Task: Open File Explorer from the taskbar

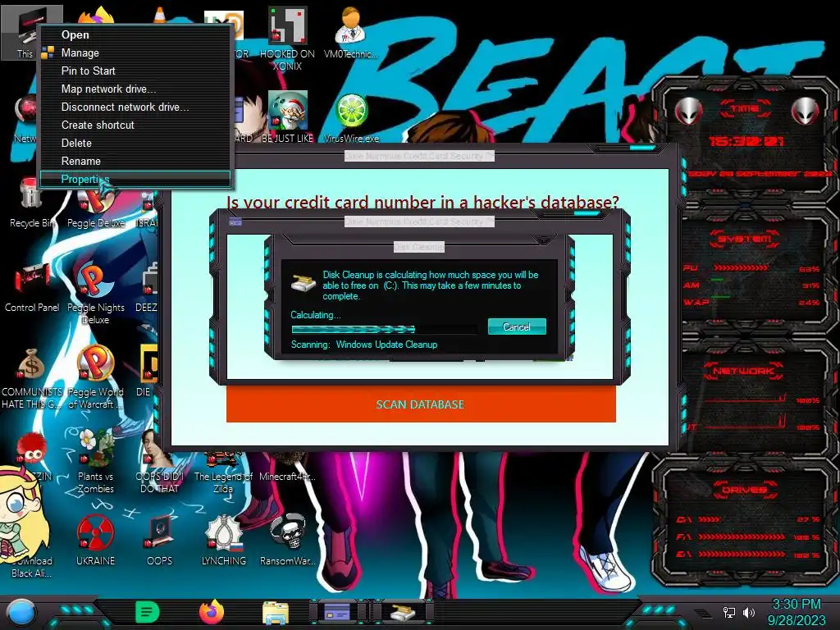Action: (276, 612)
